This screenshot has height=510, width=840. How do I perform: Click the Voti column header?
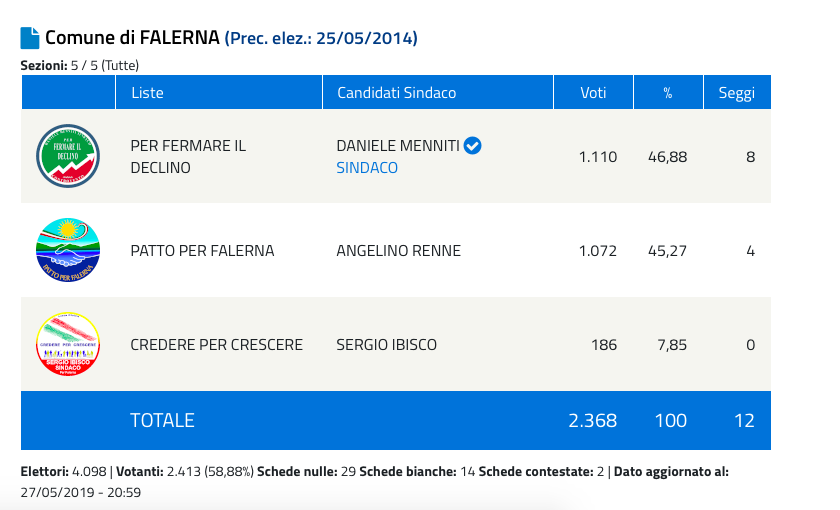[593, 93]
